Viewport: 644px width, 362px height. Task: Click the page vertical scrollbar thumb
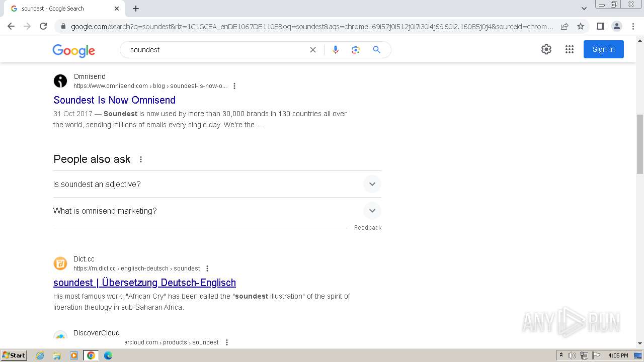point(640,144)
